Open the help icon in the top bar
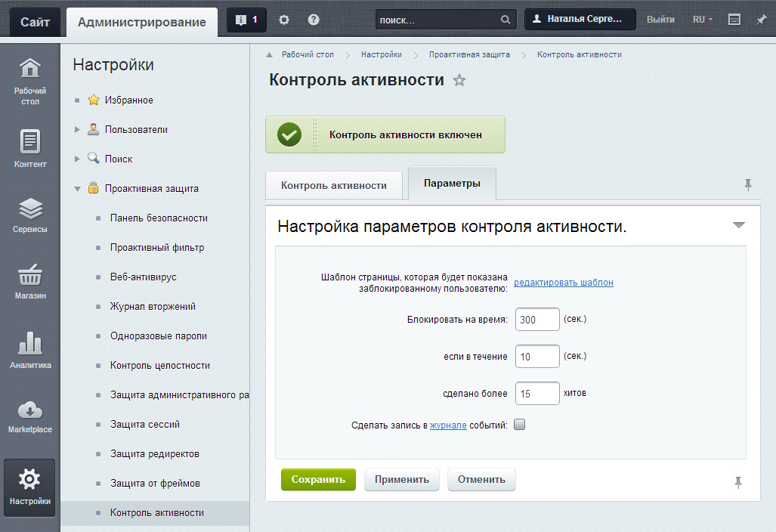 (x=313, y=19)
